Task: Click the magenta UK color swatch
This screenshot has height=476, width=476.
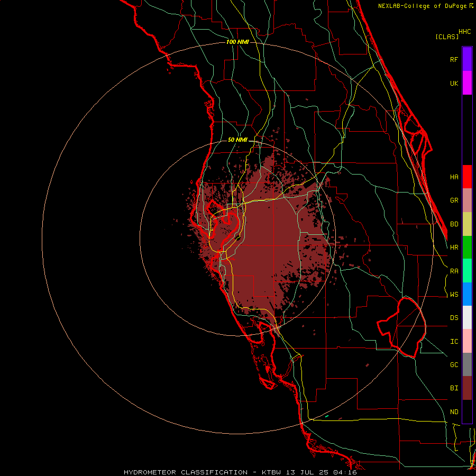Action: coord(467,83)
